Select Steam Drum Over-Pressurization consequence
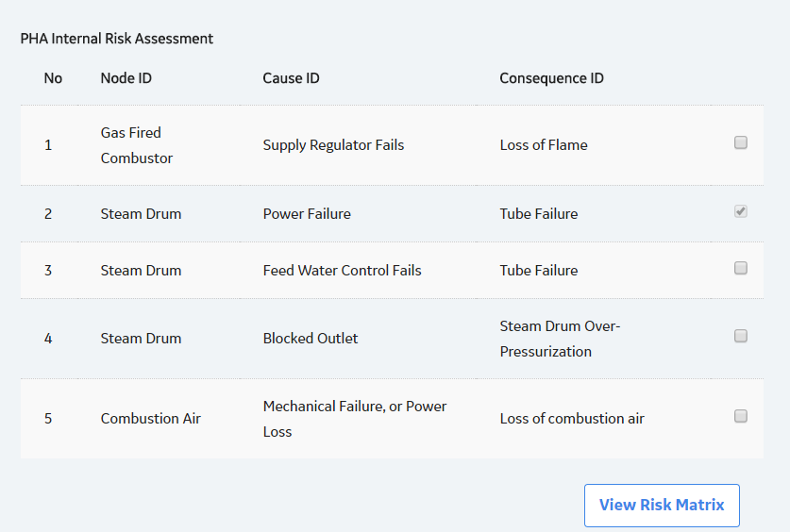The width and height of the screenshot is (790, 532). (x=560, y=339)
